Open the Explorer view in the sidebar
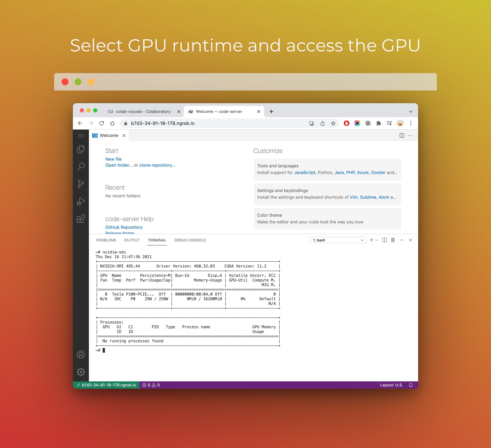This screenshot has width=491, height=448. 81,149
